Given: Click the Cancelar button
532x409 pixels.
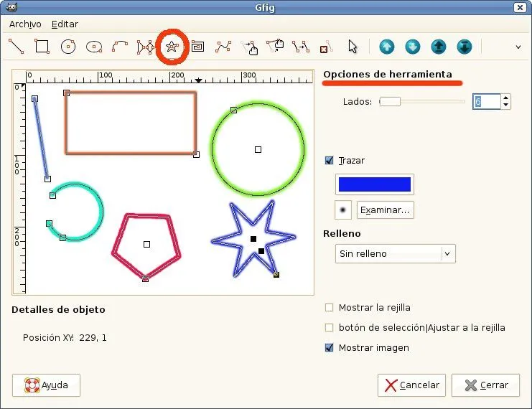Looking at the screenshot, I should (x=411, y=385).
